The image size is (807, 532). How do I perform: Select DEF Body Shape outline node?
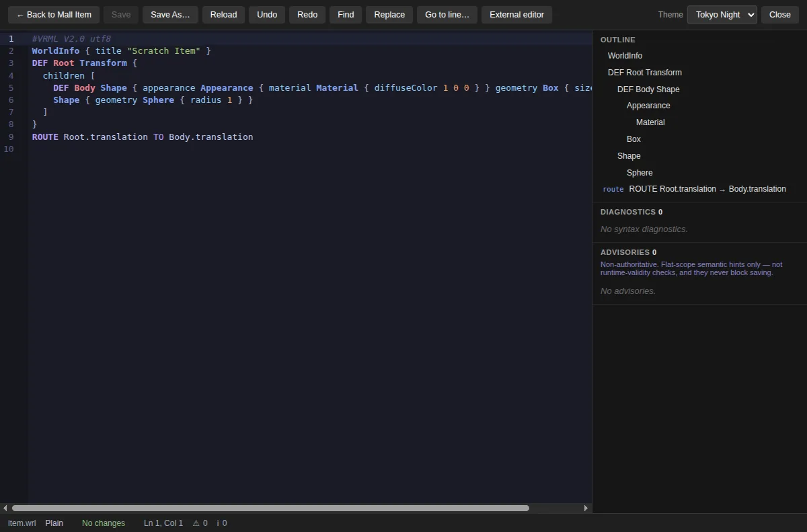648,89
